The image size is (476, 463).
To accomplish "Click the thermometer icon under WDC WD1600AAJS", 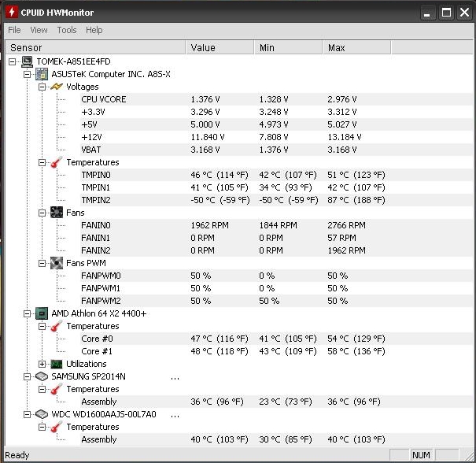I will tap(57, 427).
